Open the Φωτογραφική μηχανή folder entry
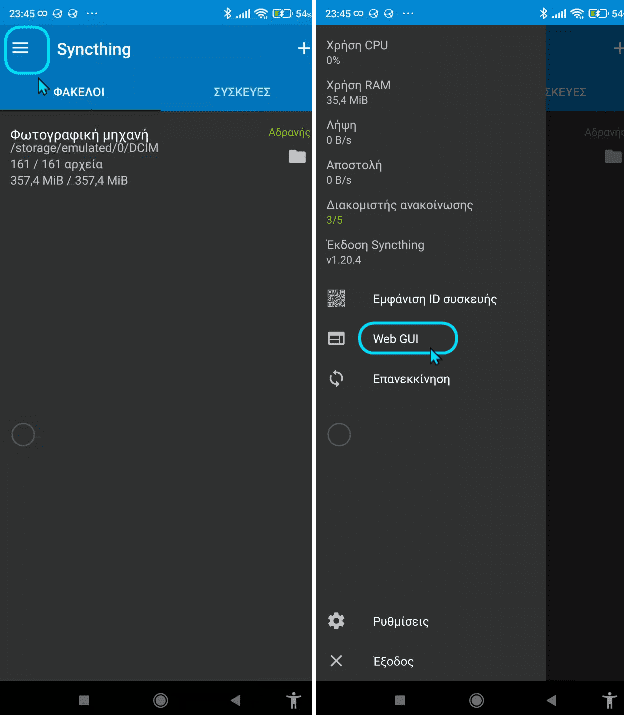 pyautogui.click(x=156, y=157)
